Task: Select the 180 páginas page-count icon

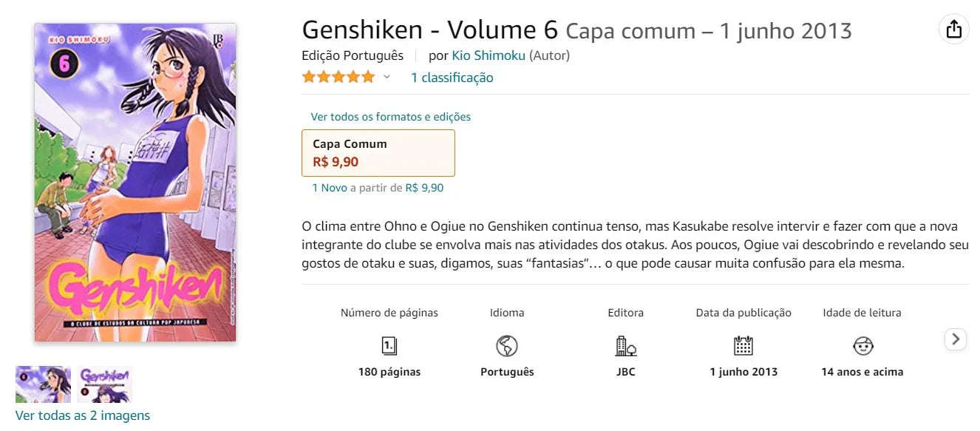Action: click(x=390, y=345)
